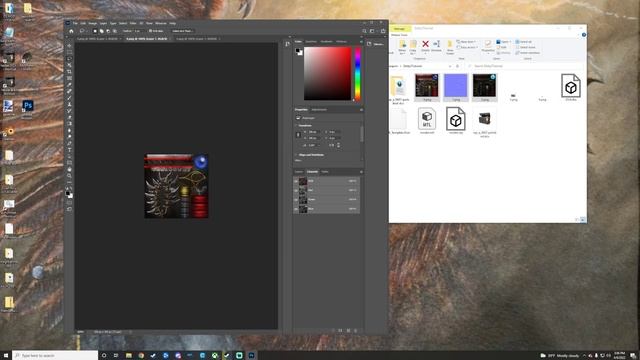Click New folder icon in Explorer ribbon
Image resolution: width=640 pixels, height=360 pixels.
(x=450, y=44)
